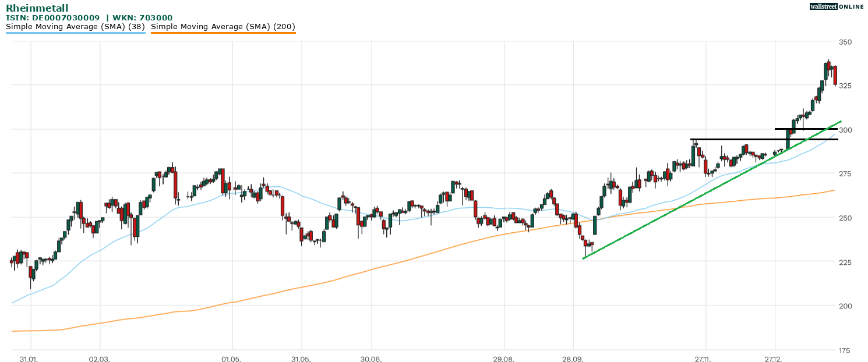
Task: Click the 350 price axis label
Action: pos(845,42)
